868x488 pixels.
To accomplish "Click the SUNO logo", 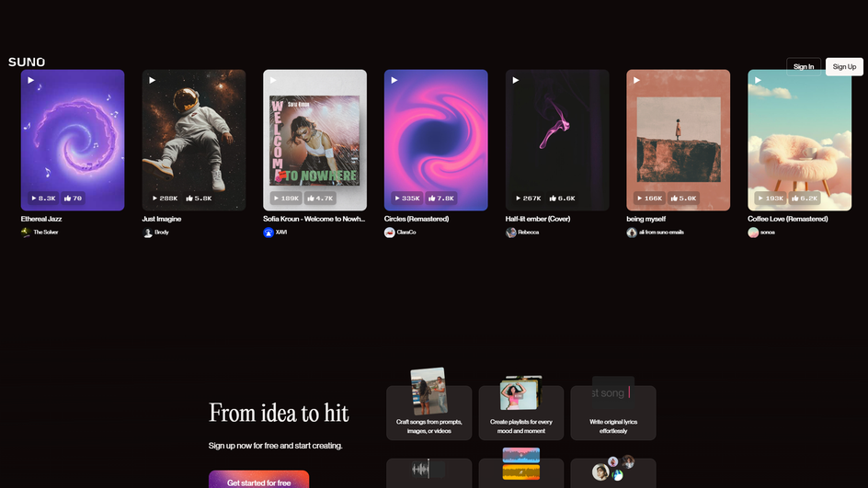I will (x=27, y=62).
